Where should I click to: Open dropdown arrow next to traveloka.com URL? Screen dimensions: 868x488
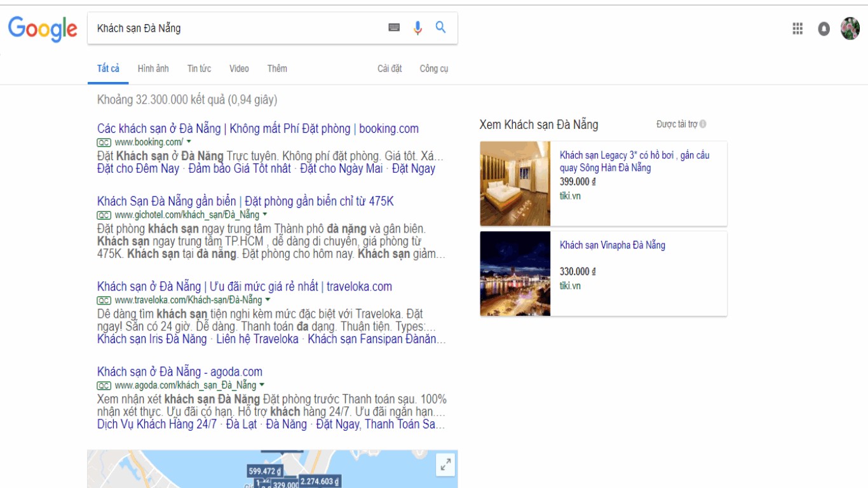[x=268, y=300]
